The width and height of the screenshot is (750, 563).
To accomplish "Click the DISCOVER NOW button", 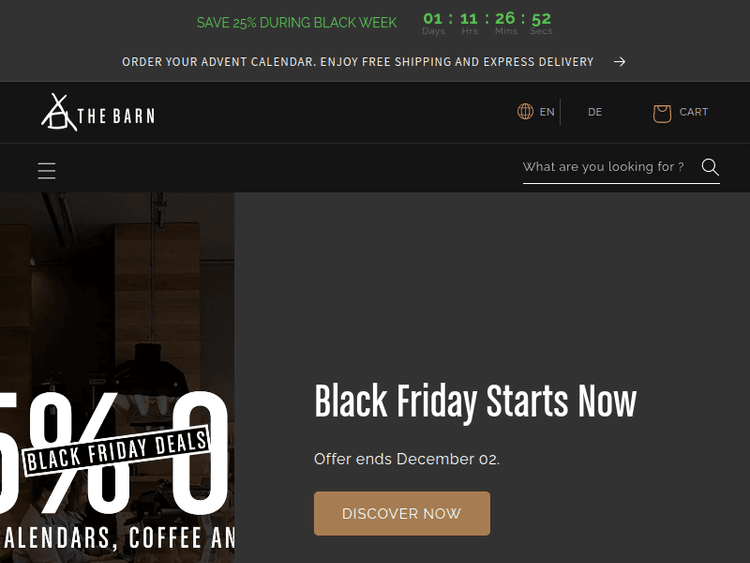I will pyautogui.click(x=402, y=513).
